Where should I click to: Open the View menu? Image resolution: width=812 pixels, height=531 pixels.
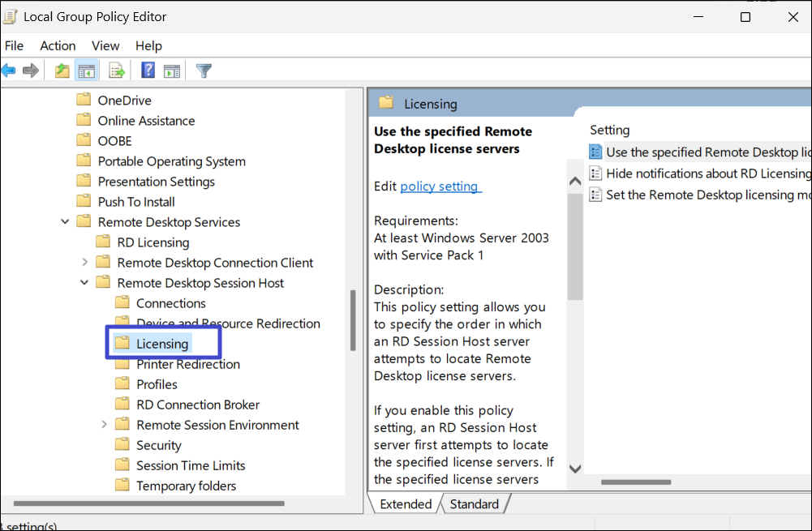[x=105, y=45]
